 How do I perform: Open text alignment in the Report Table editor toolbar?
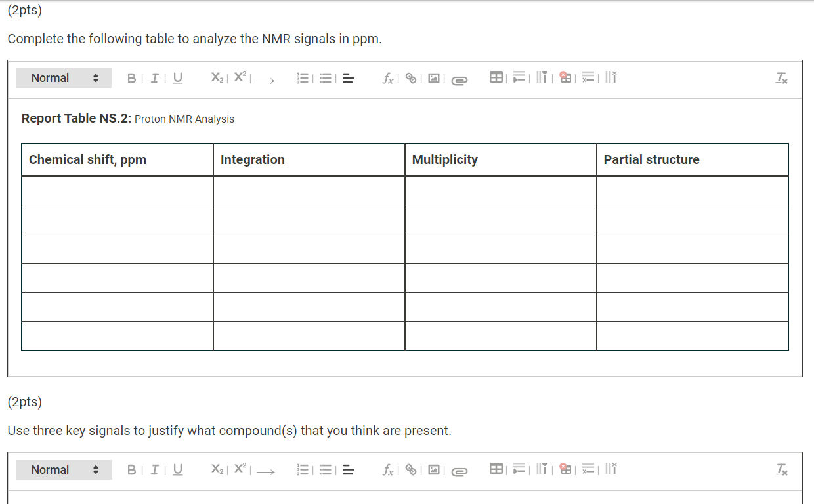[348, 79]
